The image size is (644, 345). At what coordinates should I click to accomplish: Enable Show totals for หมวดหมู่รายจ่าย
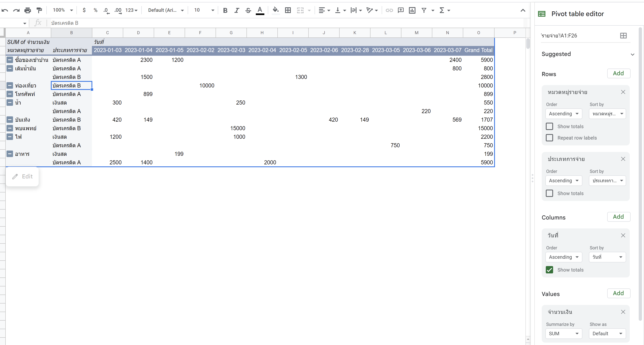pos(549,127)
